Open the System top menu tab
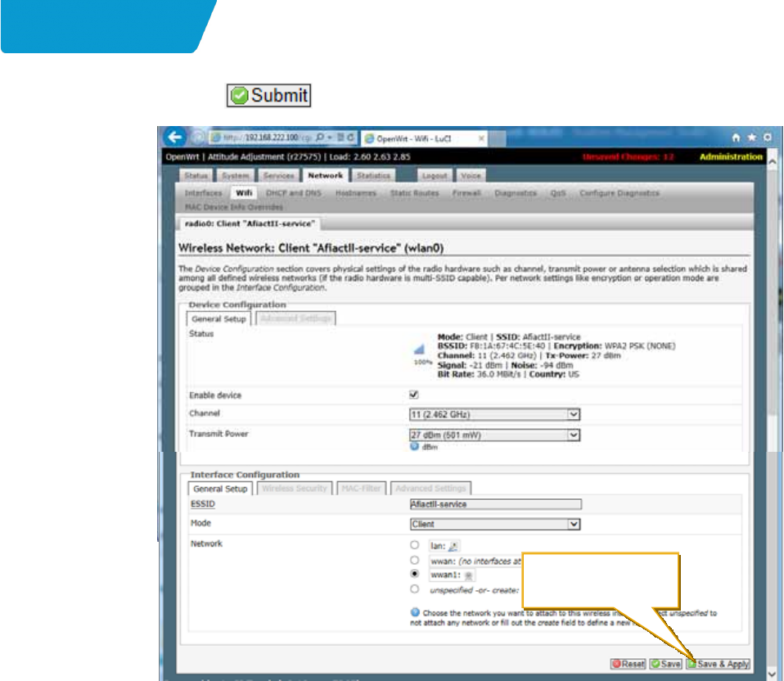This screenshot has height=681, width=784. (236, 176)
